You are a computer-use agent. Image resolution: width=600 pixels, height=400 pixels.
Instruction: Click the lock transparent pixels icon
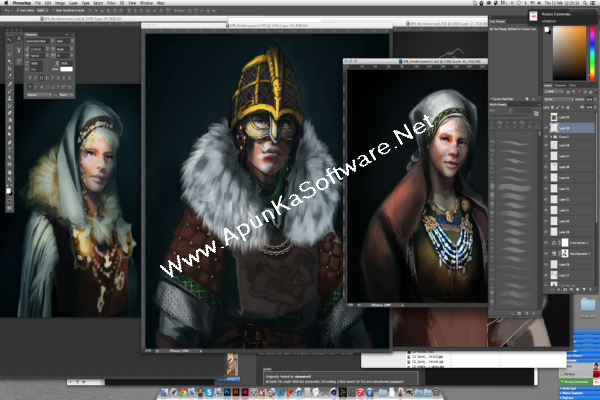pyautogui.click(x=552, y=107)
